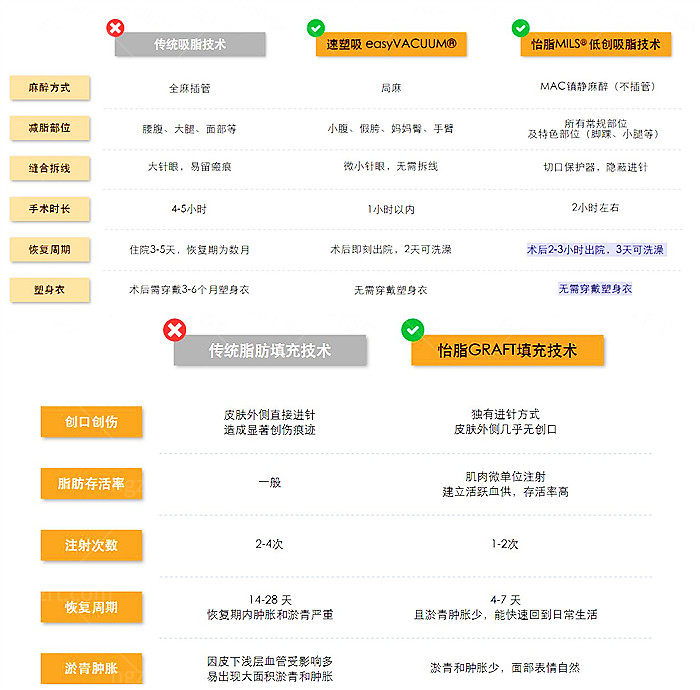Click the text 独有进针方式 皮肤外侧几乎无创口
This screenshot has width=700, height=690.
(x=505, y=422)
